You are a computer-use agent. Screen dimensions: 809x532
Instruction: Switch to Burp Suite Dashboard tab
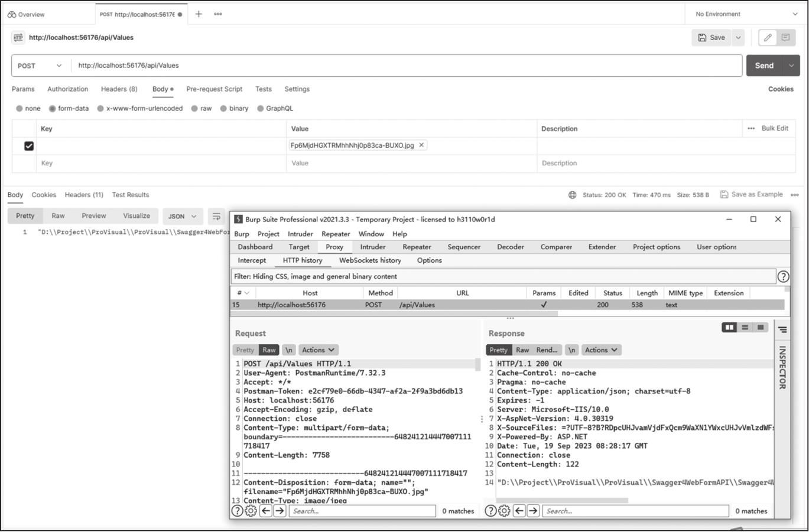(x=255, y=247)
